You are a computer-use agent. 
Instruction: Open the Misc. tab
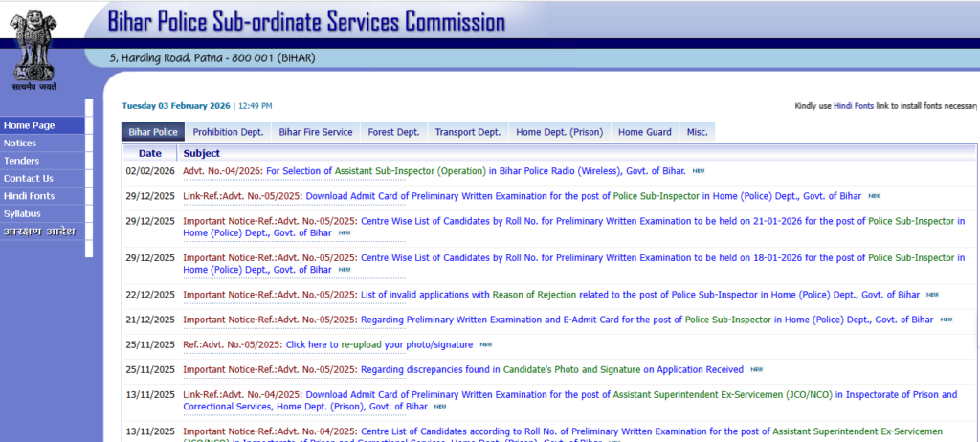pos(697,132)
